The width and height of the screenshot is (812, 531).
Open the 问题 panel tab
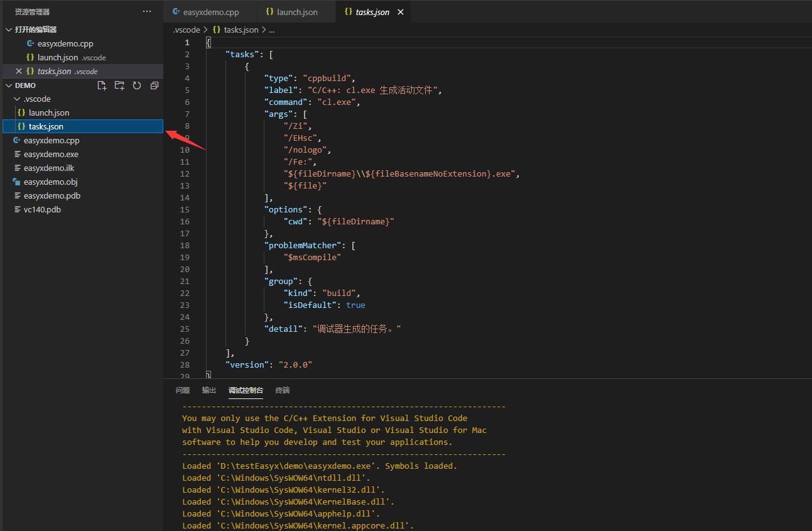point(183,390)
